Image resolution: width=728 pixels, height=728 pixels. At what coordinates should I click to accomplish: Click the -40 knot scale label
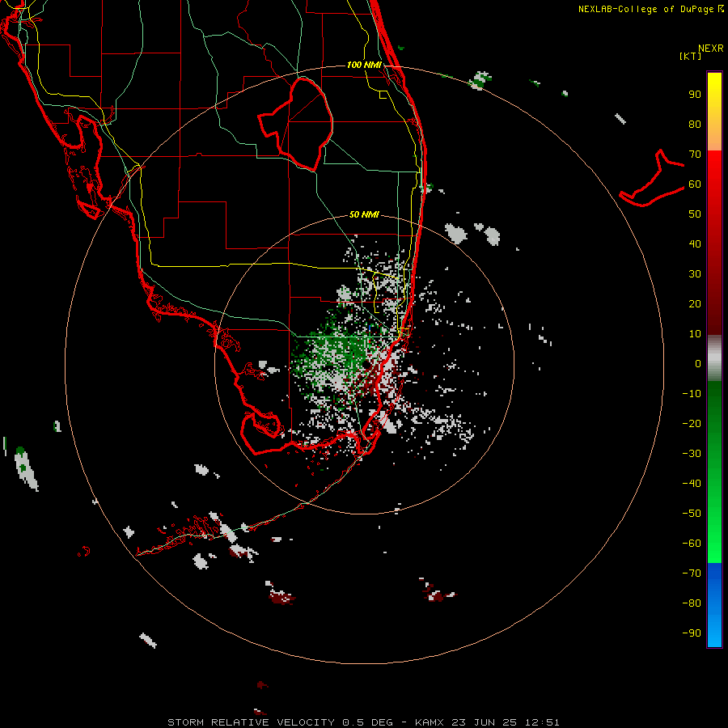pyautogui.click(x=692, y=484)
